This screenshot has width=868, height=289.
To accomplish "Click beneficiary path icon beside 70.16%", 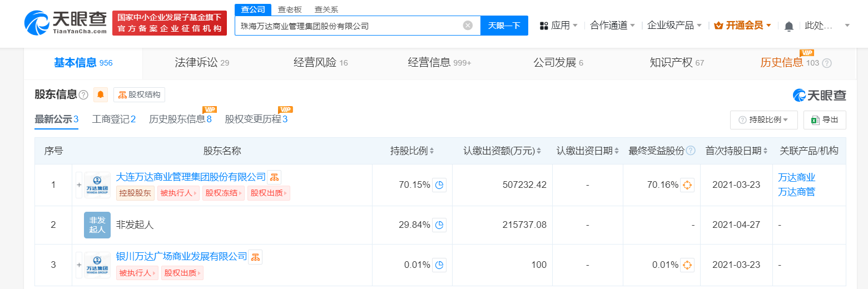I will point(687,185).
